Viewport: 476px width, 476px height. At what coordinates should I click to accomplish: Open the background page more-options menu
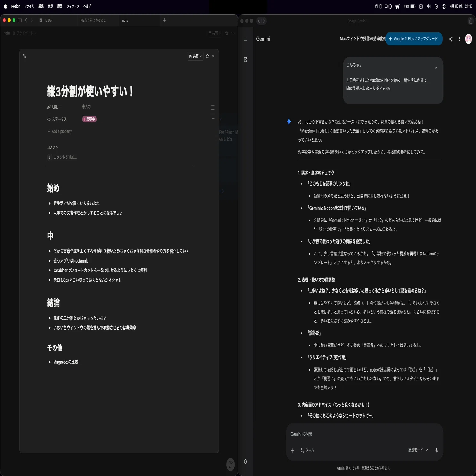tap(233, 33)
